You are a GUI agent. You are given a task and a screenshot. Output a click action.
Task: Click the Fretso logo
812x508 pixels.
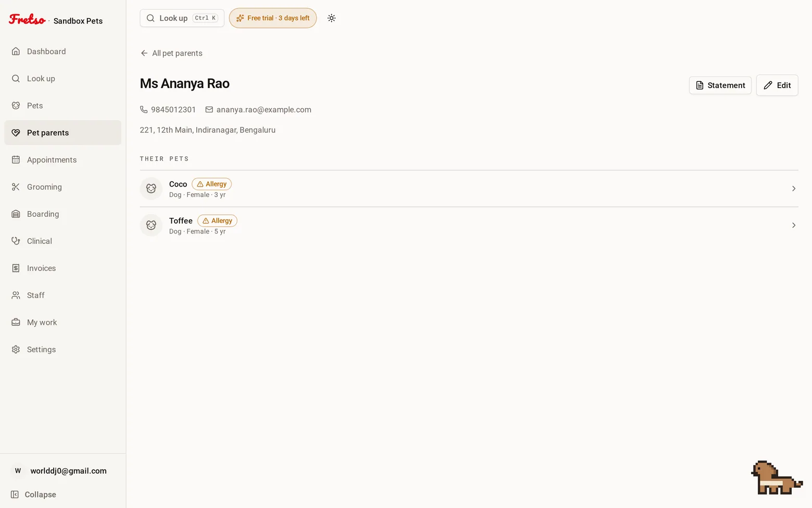coord(27,20)
